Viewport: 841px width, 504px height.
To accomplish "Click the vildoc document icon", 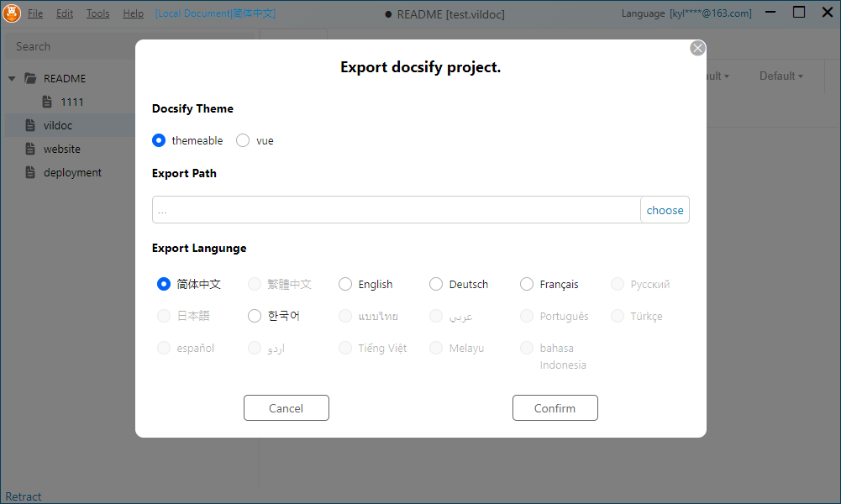I will pyautogui.click(x=31, y=125).
